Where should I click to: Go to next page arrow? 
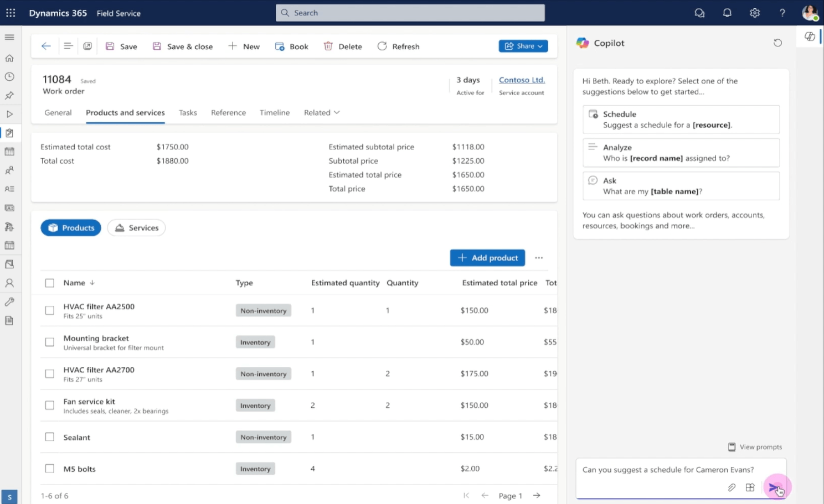click(537, 496)
